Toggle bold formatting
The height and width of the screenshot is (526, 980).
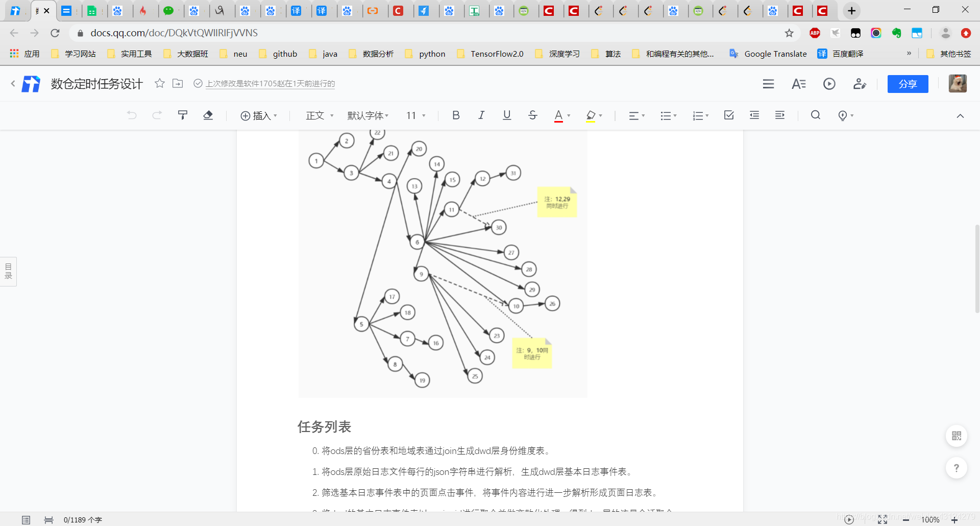[456, 115]
